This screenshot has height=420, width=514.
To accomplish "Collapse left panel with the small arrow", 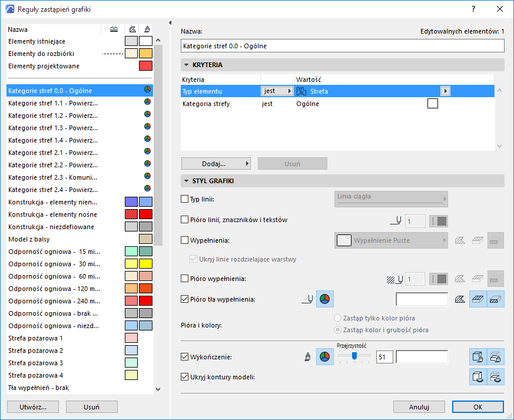I will pyautogui.click(x=170, y=22).
